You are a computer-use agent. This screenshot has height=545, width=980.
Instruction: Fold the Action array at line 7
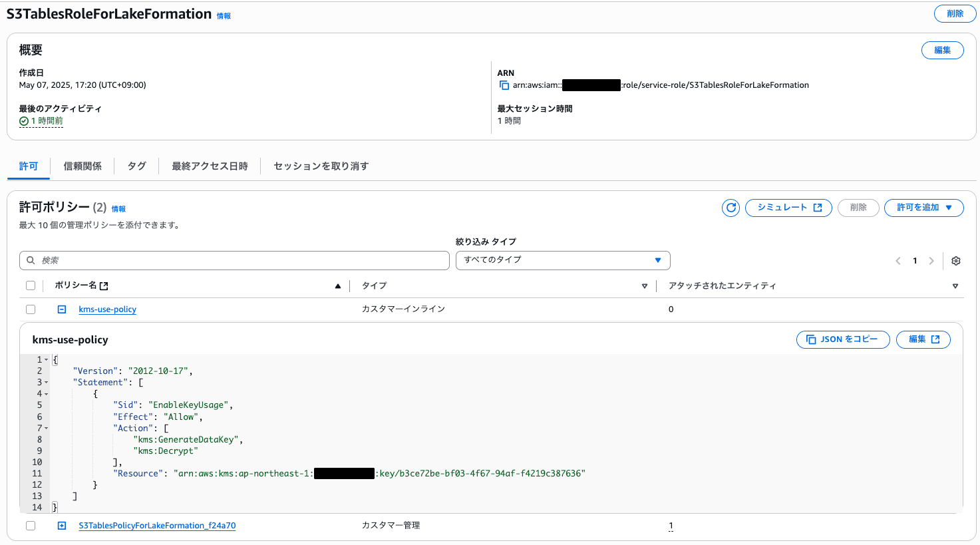[x=47, y=428]
